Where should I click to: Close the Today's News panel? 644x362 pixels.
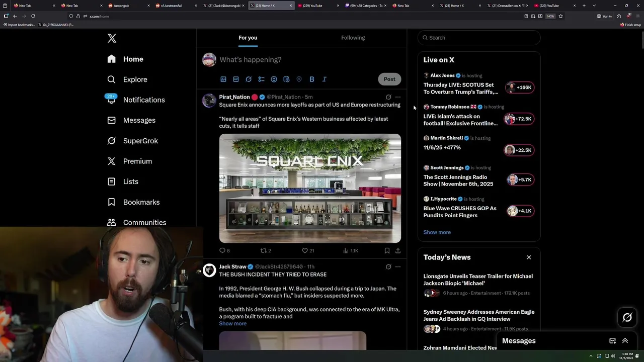pyautogui.click(x=529, y=257)
